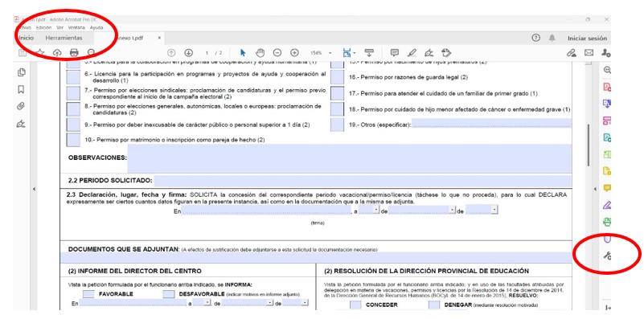Check box for item 9 deber inexcusable

73,125
